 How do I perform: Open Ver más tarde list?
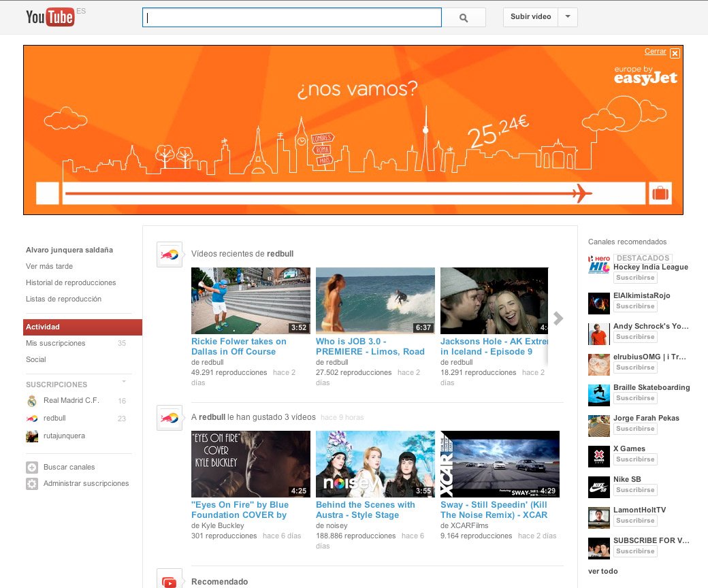49,266
